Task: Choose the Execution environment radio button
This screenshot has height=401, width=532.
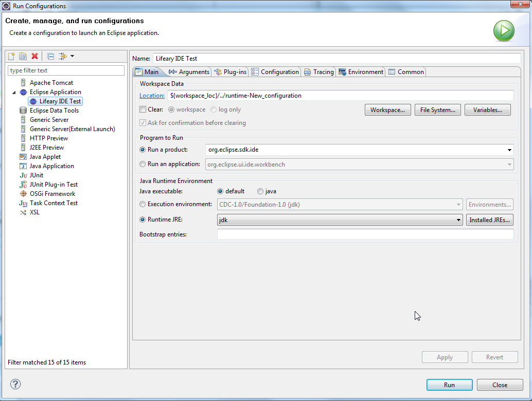Action: click(x=143, y=204)
